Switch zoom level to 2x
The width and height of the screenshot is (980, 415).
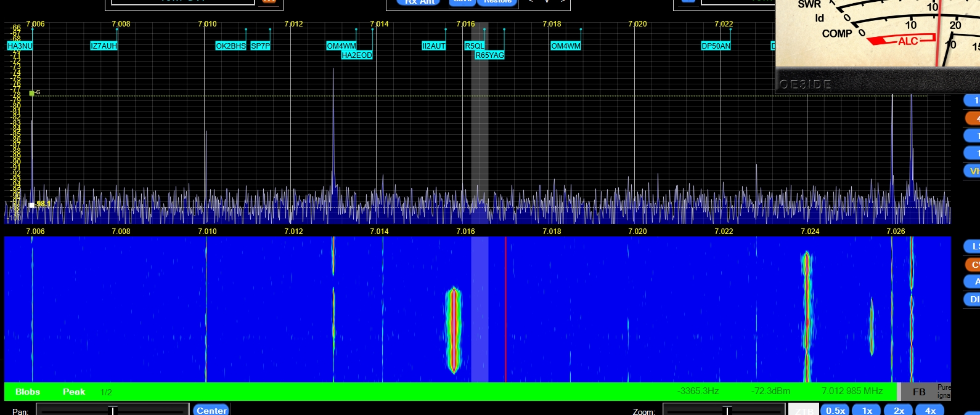pyautogui.click(x=899, y=410)
